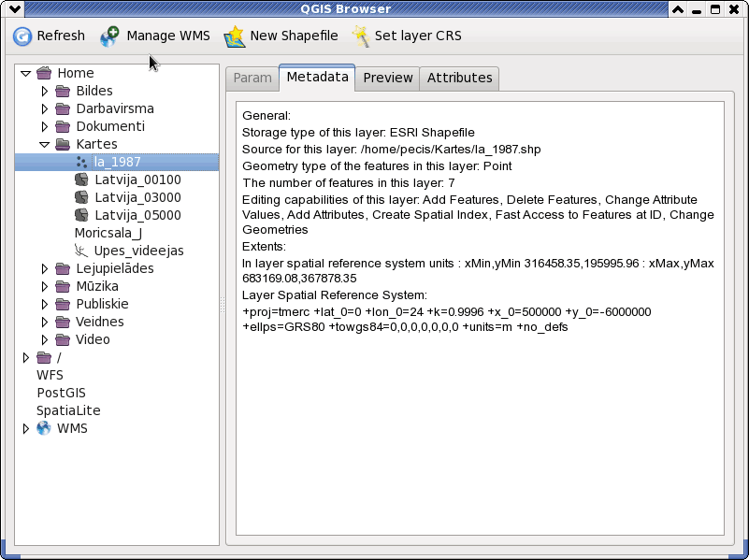Open the Preview tab
The height and width of the screenshot is (560, 749).
tap(387, 78)
